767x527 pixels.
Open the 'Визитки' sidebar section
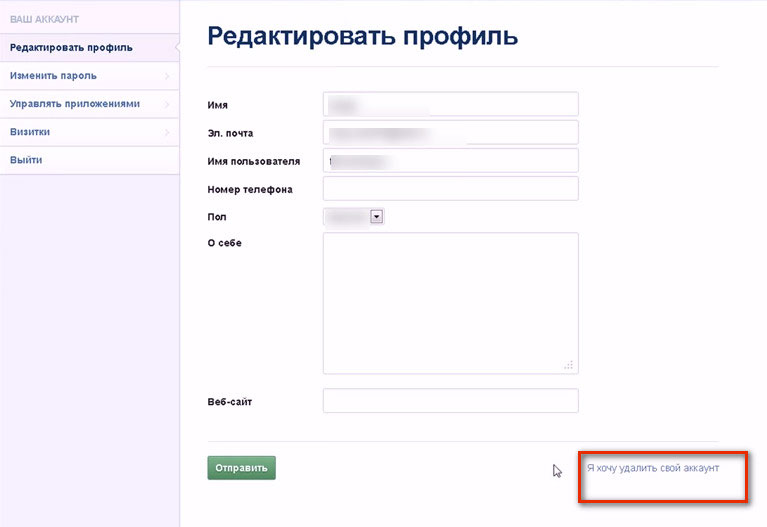tap(30, 132)
